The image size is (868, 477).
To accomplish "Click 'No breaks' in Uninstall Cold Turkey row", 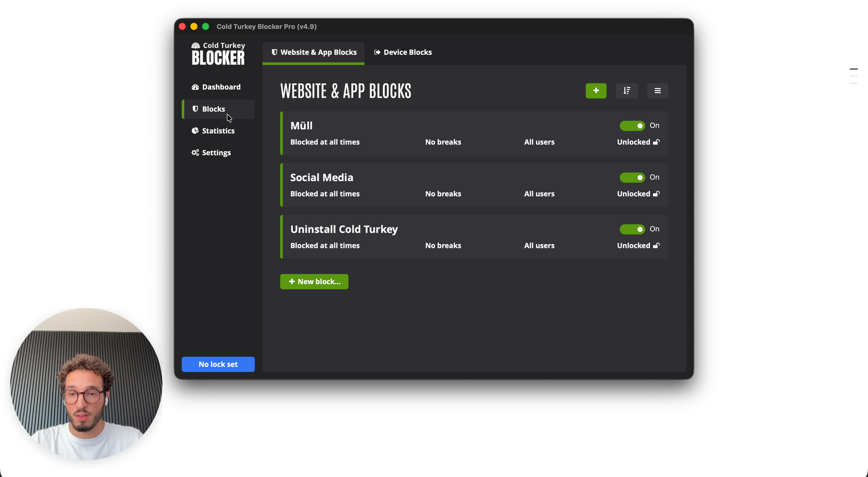I will pos(443,246).
